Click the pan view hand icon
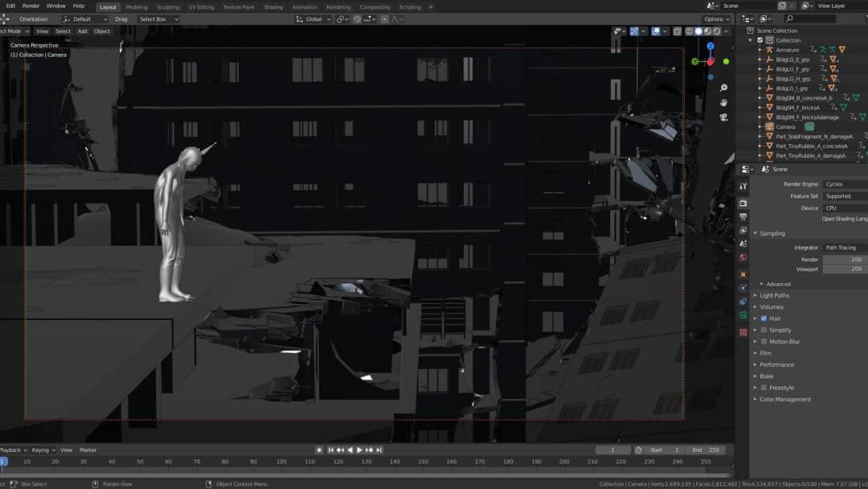The height and width of the screenshot is (489, 868). (x=723, y=102)
